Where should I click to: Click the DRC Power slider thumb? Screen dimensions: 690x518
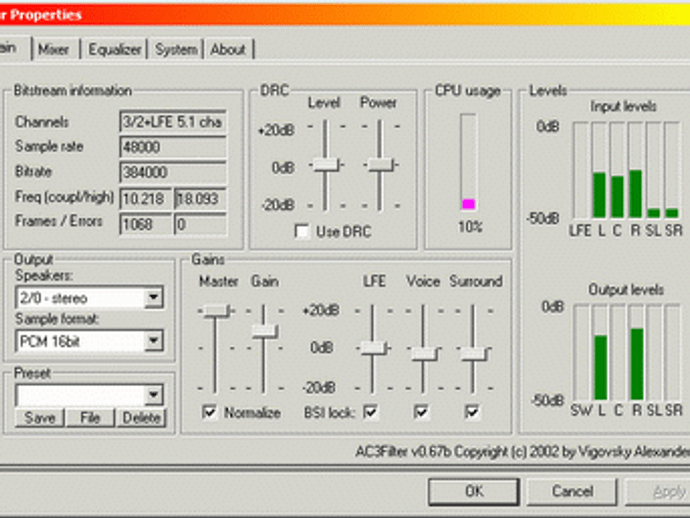click(381, 165)
